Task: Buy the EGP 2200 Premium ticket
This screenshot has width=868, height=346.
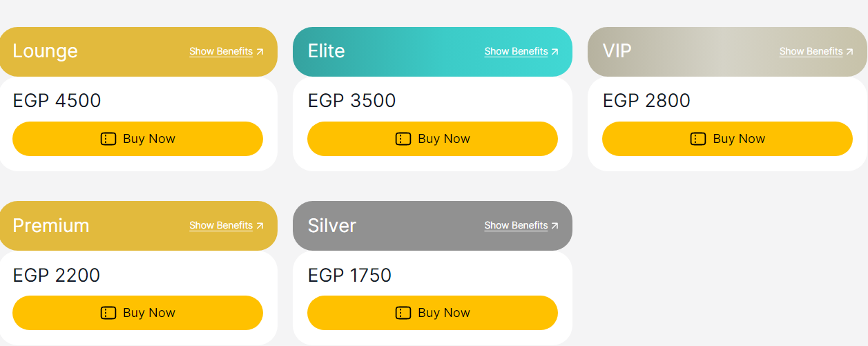Action: pyautogui.click(x=137, y=313)
